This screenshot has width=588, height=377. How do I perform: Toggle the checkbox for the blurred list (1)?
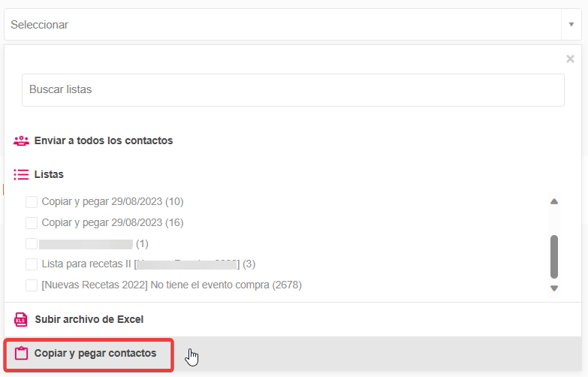pos(32,243)
